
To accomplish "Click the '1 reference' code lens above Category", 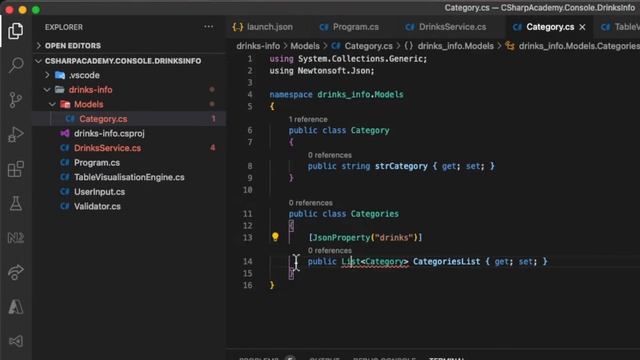I will coord(308,119).
